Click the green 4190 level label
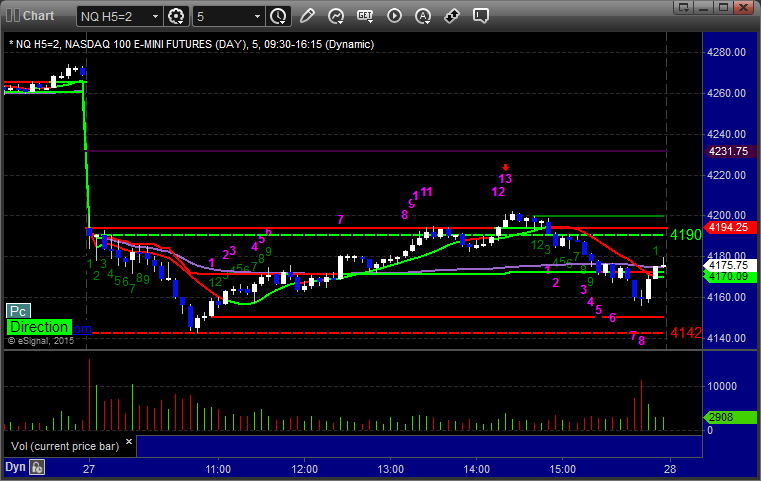 click(x=686, y=235)
